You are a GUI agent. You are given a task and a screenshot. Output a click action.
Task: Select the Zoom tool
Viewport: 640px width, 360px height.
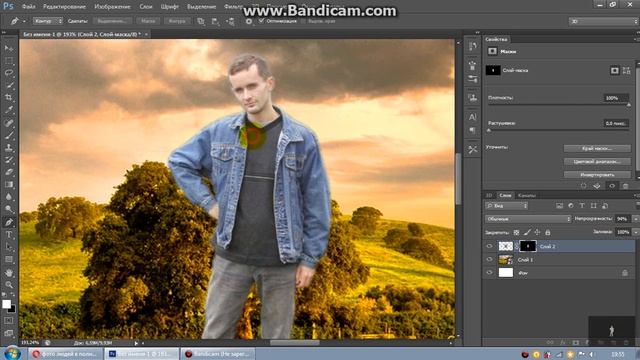(9, 284)
